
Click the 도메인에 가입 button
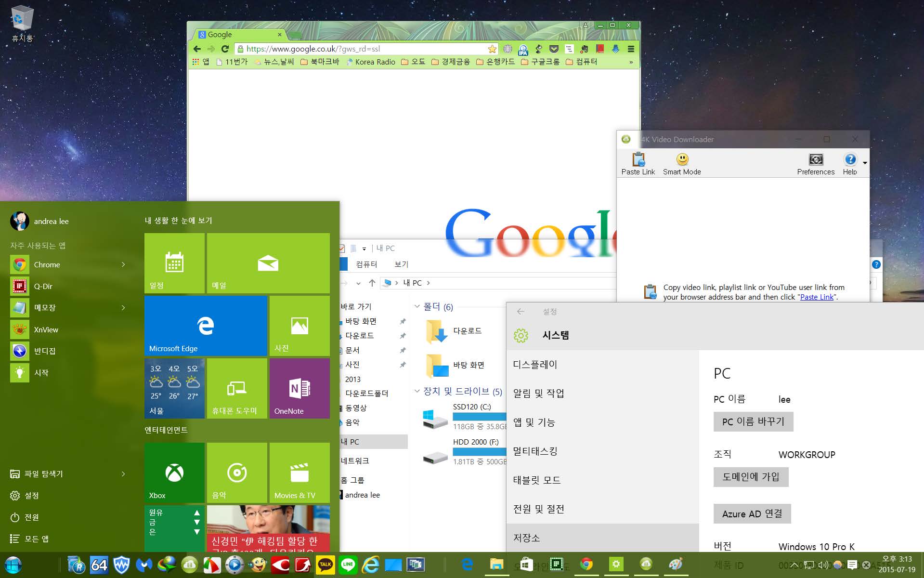(x=751, y=477)
